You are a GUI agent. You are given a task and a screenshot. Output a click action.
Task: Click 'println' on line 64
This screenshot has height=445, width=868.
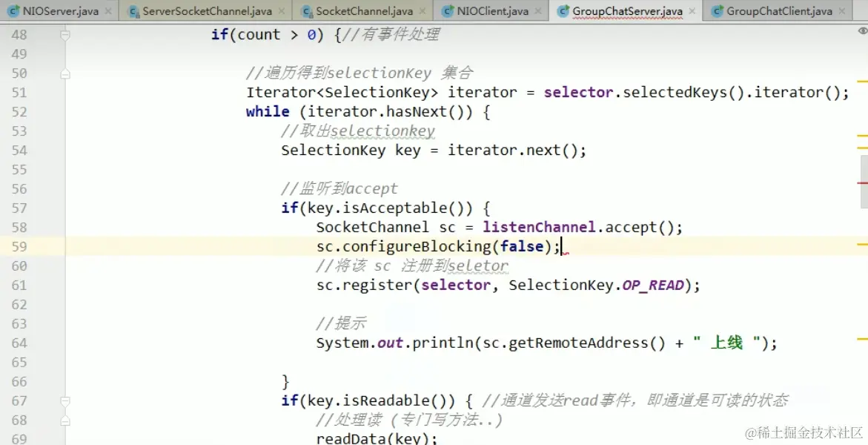coord(443,343)
